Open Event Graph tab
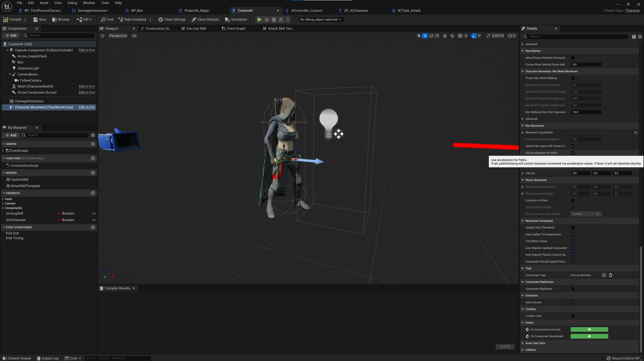The image size is (644, 361). coord(236,29)
